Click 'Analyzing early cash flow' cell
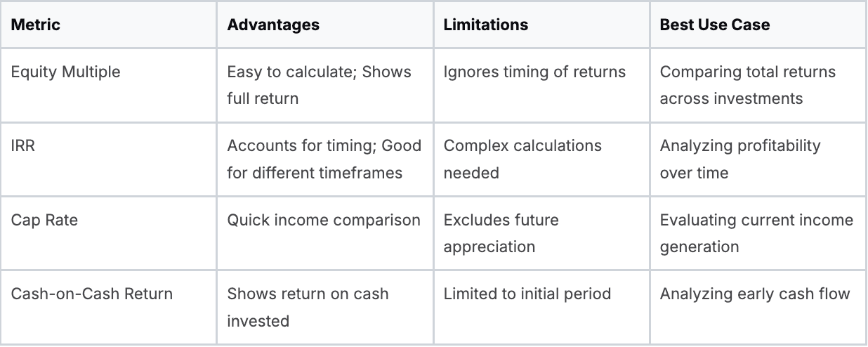Image resolution: width=868 pixels, height=347 pixels. (755, 294)
